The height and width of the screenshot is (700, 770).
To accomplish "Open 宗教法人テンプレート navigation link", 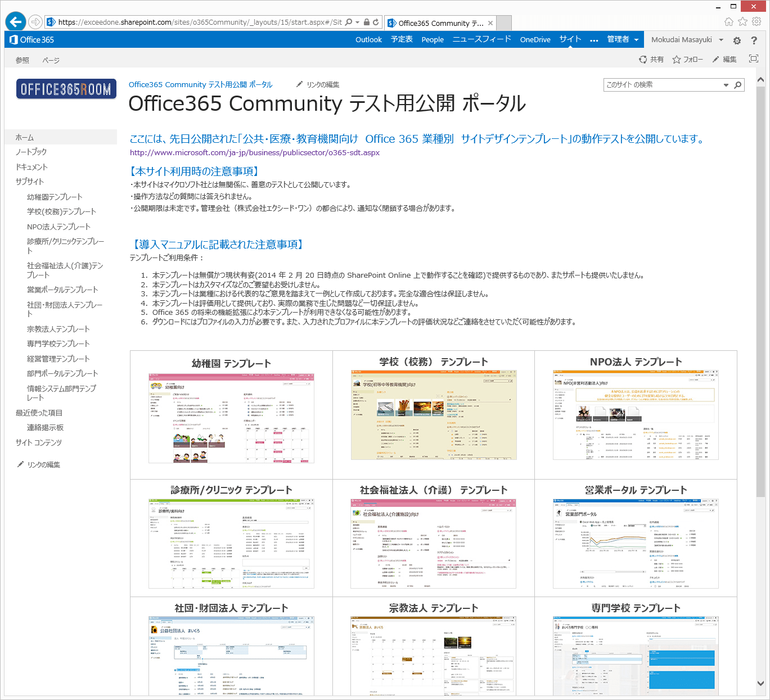I will (x=58, y=329).
